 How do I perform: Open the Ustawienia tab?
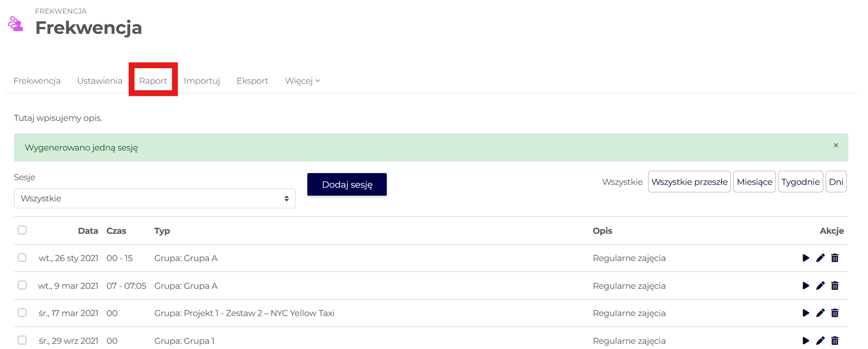(100, 81)
